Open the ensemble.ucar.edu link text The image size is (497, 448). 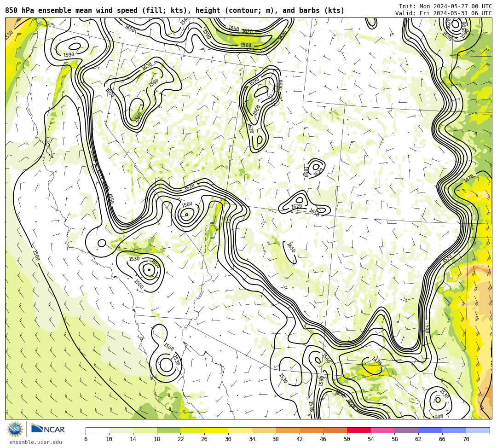(36, 442)
